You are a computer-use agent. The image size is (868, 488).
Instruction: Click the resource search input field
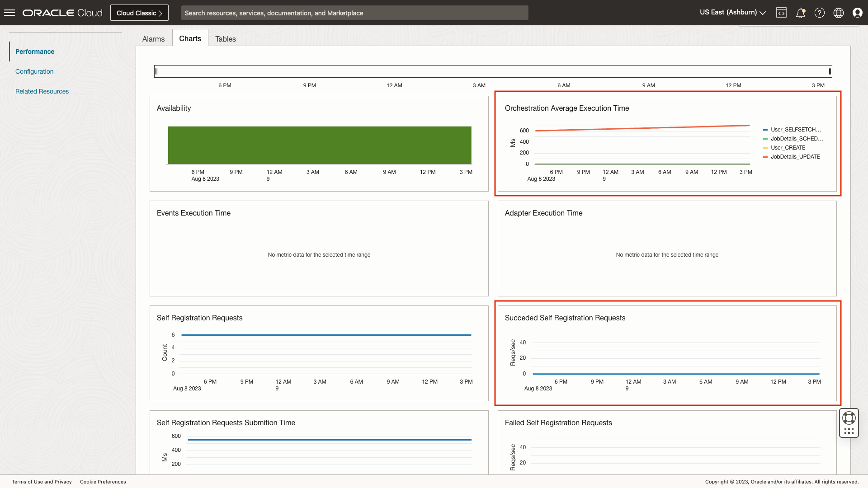coord(354,13)
